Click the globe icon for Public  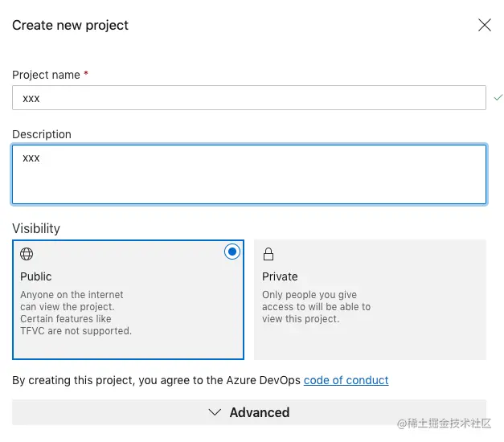point(27,254)
